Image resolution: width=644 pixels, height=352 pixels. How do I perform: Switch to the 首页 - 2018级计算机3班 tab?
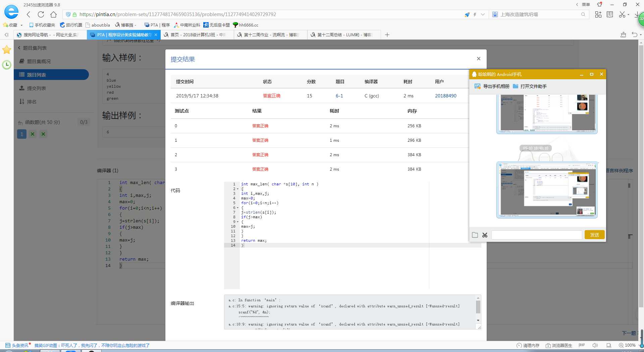197,35
